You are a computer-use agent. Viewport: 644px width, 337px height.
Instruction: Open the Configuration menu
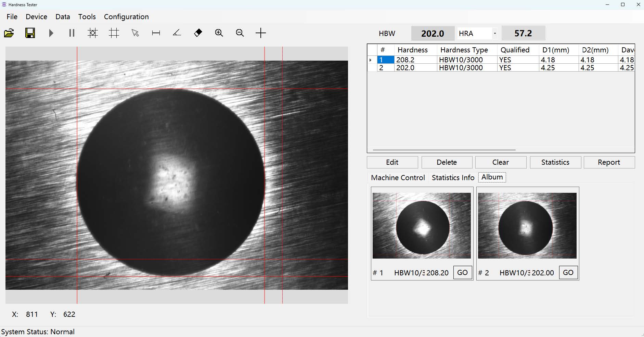pos(126,17)
